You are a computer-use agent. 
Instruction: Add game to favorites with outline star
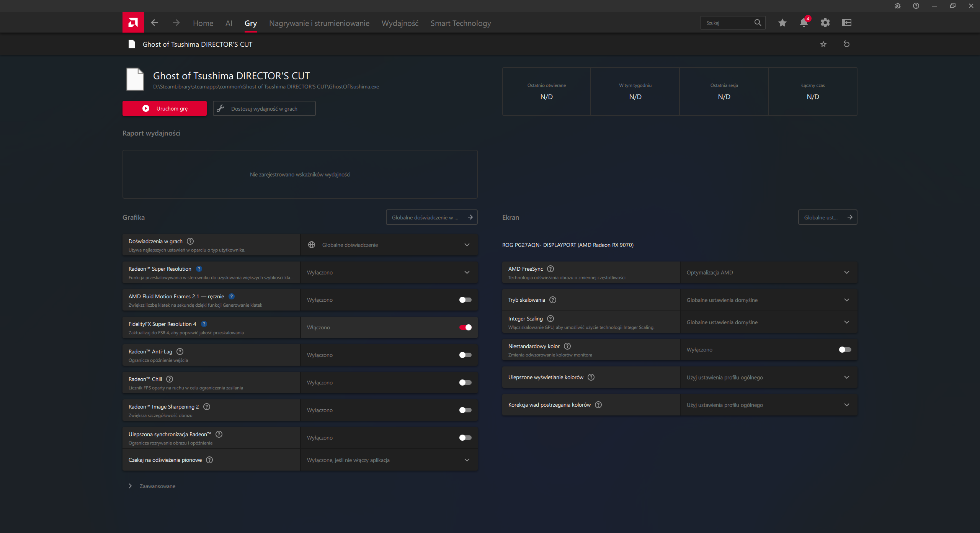(x=823, y=44)
